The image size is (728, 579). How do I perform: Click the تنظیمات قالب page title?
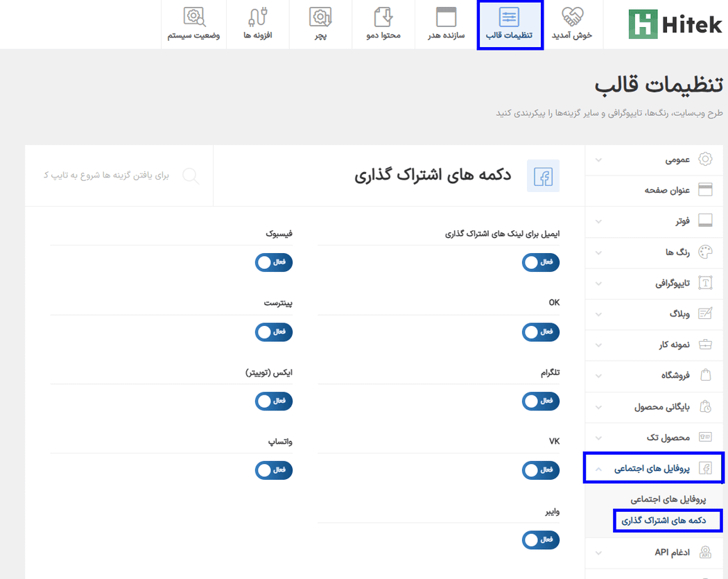pos(659,85)
